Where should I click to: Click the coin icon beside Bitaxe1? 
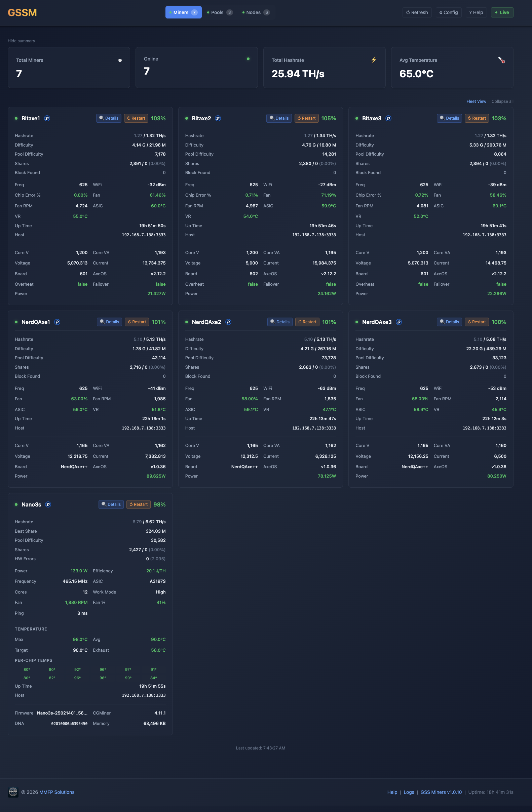pyautogui.click(x=47, y=118)
